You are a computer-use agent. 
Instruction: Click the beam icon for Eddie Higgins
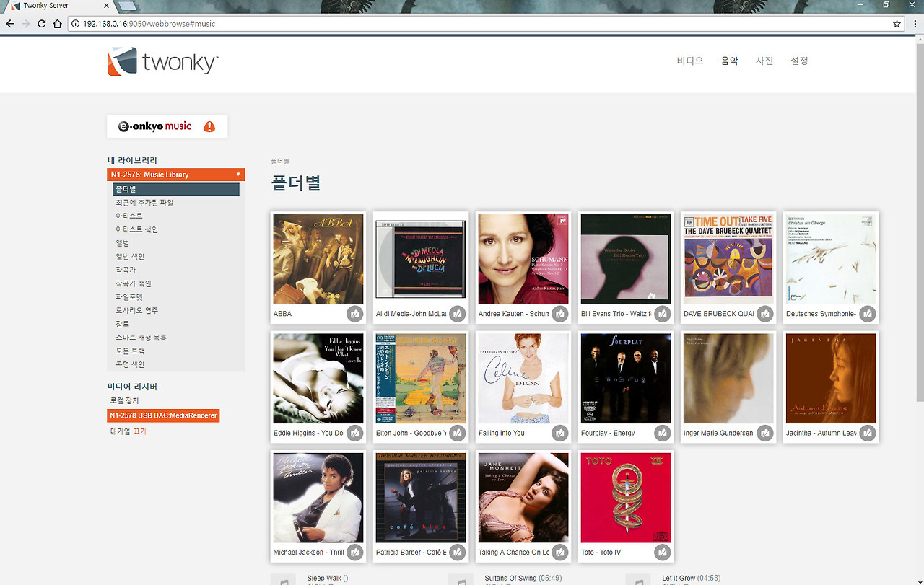[354, 433]
